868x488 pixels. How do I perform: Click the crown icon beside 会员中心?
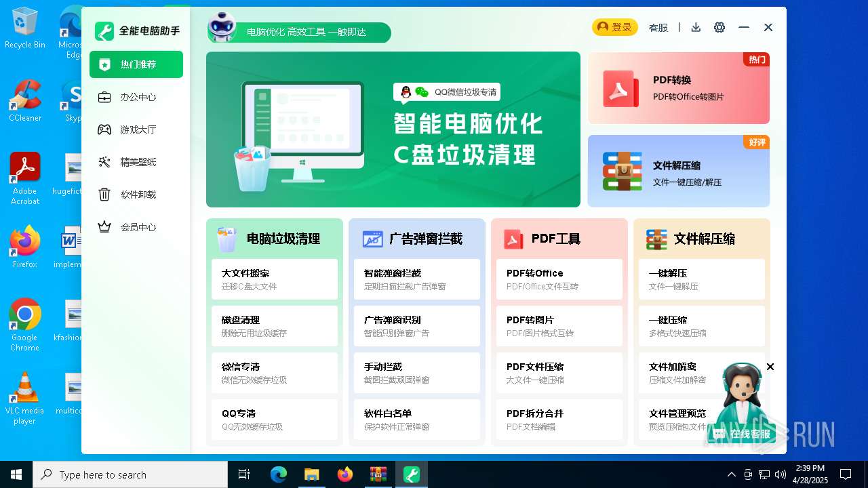104,227
